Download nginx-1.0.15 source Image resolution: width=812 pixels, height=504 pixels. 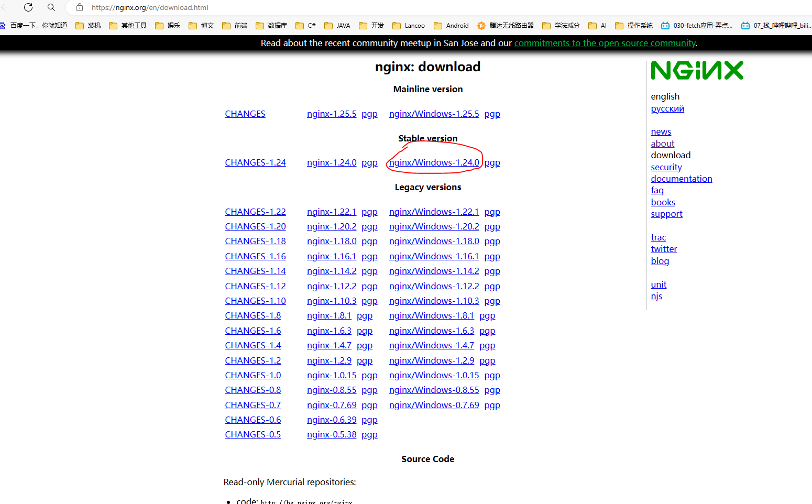coord(332,375)
